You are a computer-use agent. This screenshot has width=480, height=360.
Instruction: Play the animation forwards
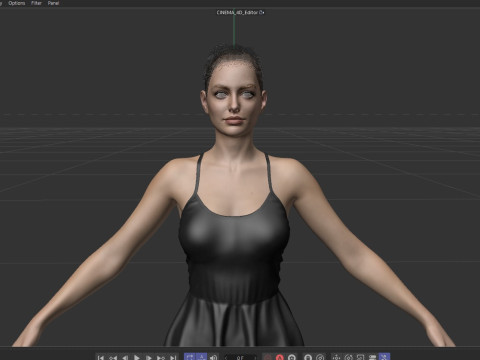(137, 358)
